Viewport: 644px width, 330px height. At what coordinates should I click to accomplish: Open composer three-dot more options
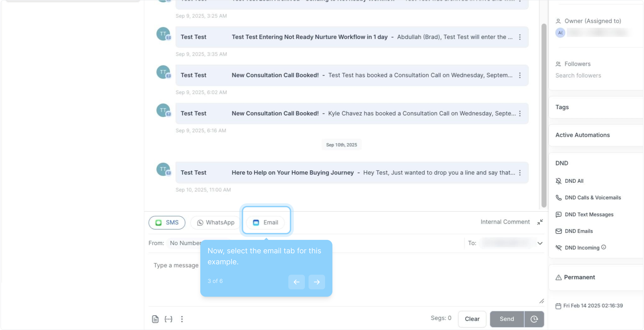point(182,319)
